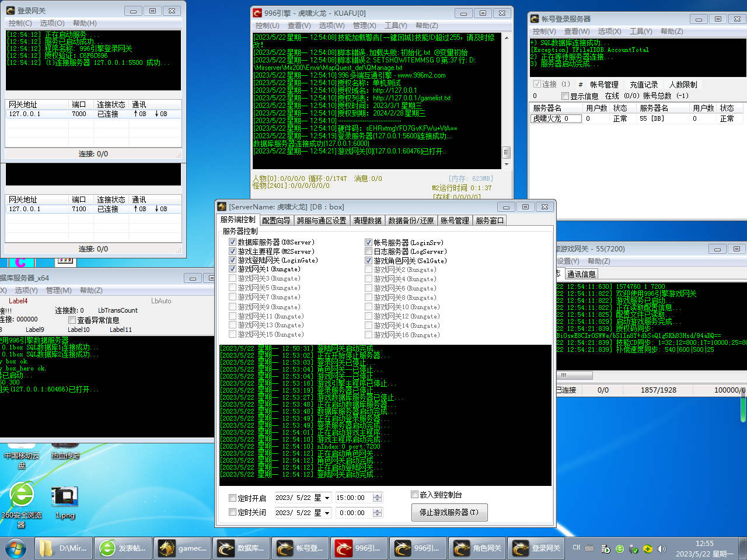Uncheck 数据库服务器 (DBServer)
The height and width of the screenshot is (560, 747).
click(x=232, y=242)
